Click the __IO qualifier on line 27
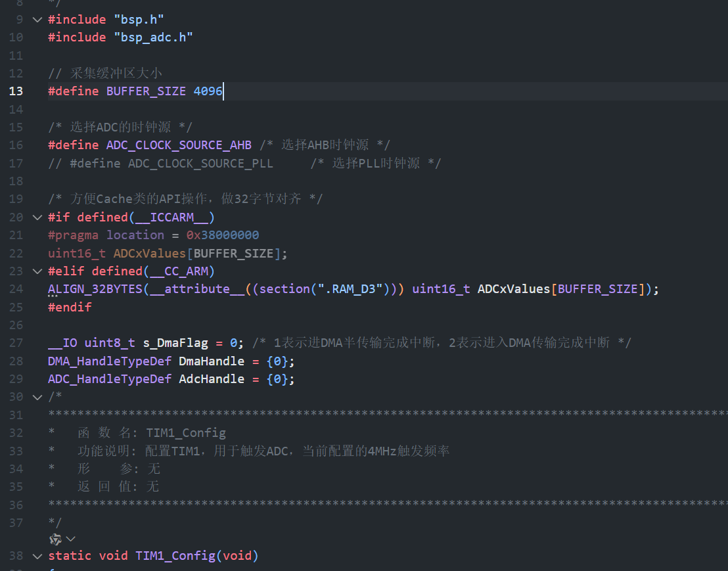 (x=62, y=342)
